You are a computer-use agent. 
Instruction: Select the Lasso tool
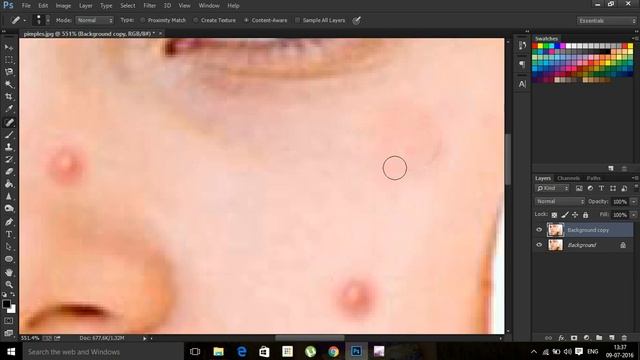coord(9,72)
